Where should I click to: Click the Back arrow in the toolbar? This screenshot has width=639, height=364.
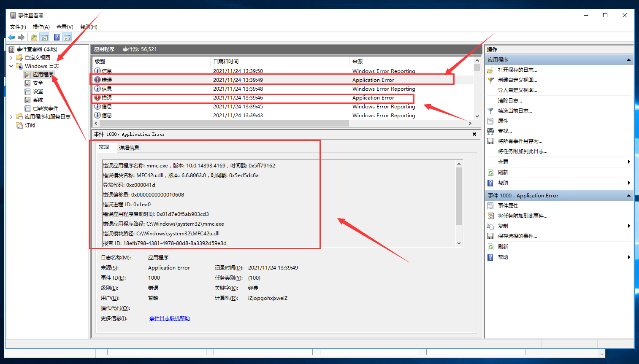(x=11, y=37)
